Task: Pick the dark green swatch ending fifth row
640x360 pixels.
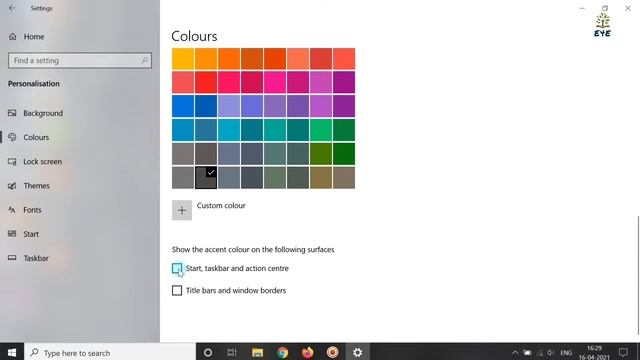Action: pos(344,154)
